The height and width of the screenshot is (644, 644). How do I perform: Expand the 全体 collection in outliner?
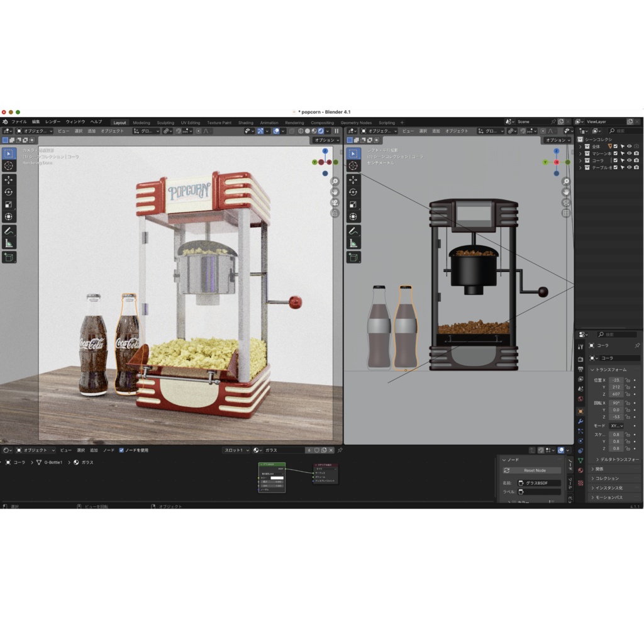tap(580, 147)
